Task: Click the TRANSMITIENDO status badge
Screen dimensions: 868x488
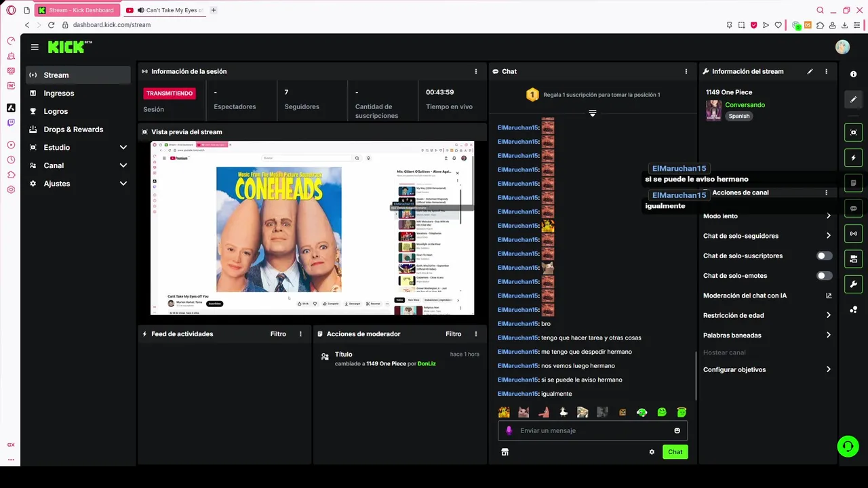Action: tap(170, 93)
